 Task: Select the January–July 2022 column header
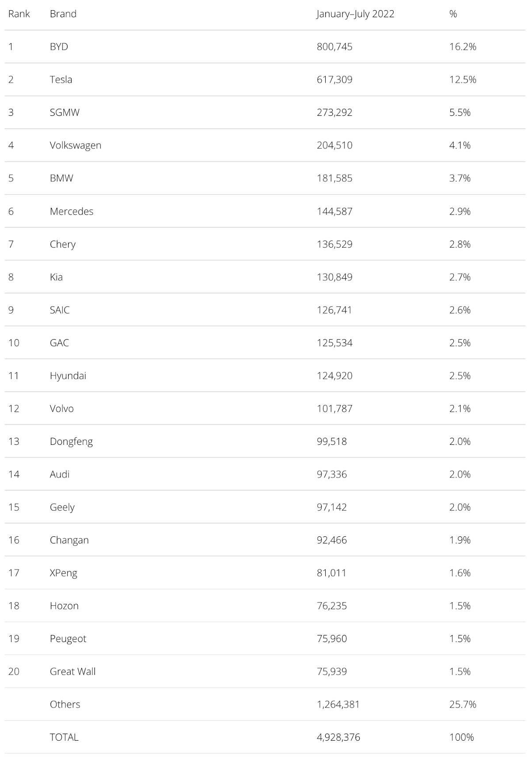355,14
